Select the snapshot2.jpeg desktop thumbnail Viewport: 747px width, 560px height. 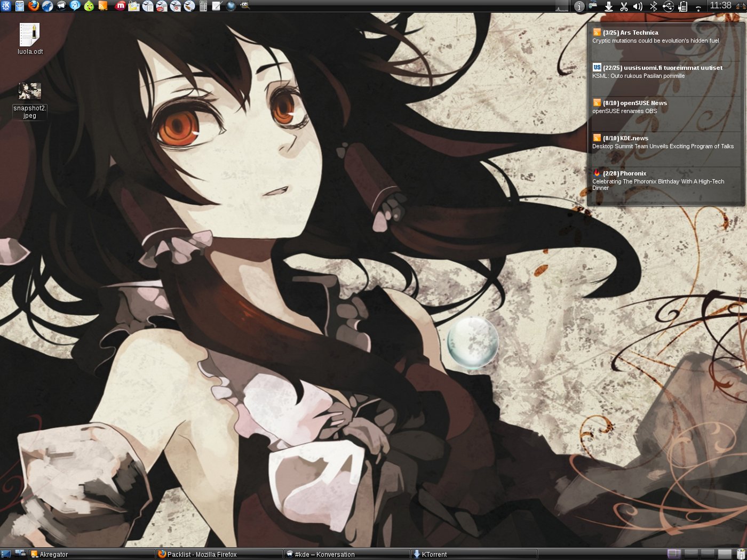tap(30, 101)
